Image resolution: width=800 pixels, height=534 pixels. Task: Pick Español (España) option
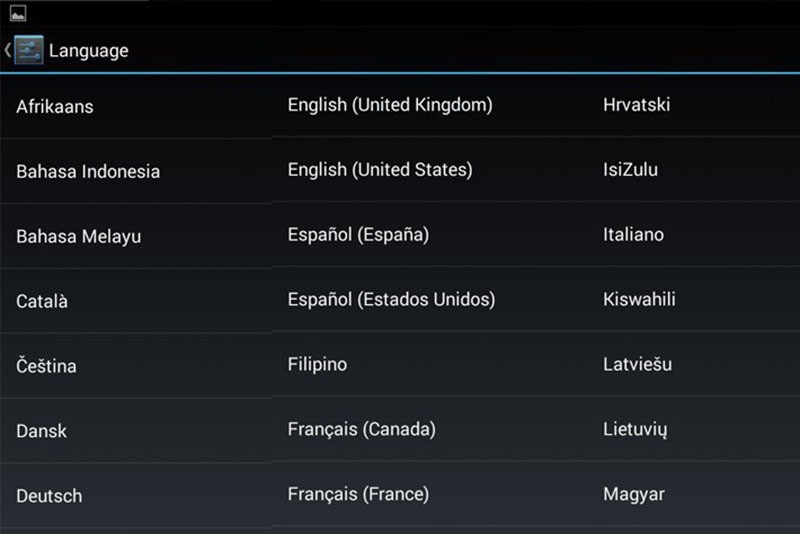point(358,235)
